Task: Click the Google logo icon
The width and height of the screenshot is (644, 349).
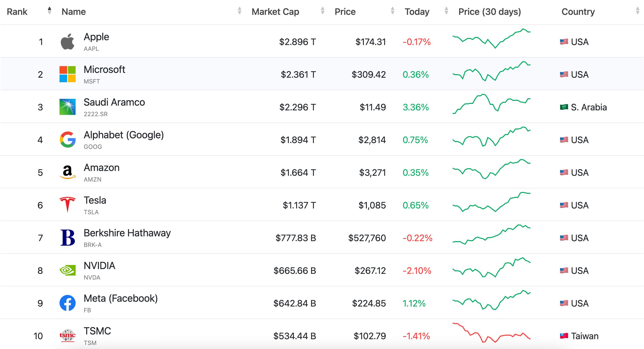Action: pyautogui.click(x=68, y=140)
